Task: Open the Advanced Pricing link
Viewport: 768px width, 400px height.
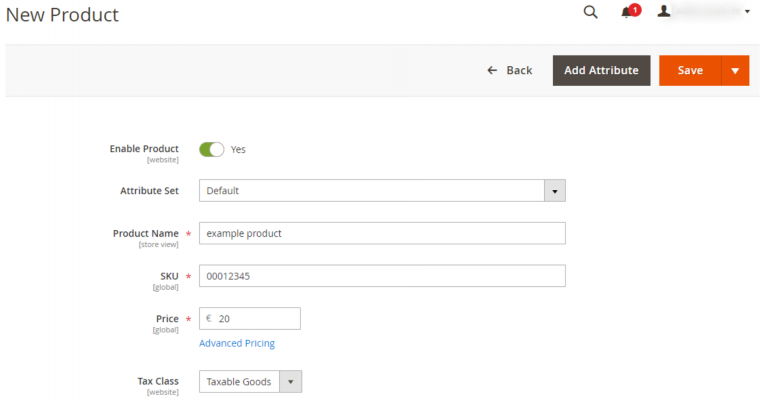Action: 237,343
